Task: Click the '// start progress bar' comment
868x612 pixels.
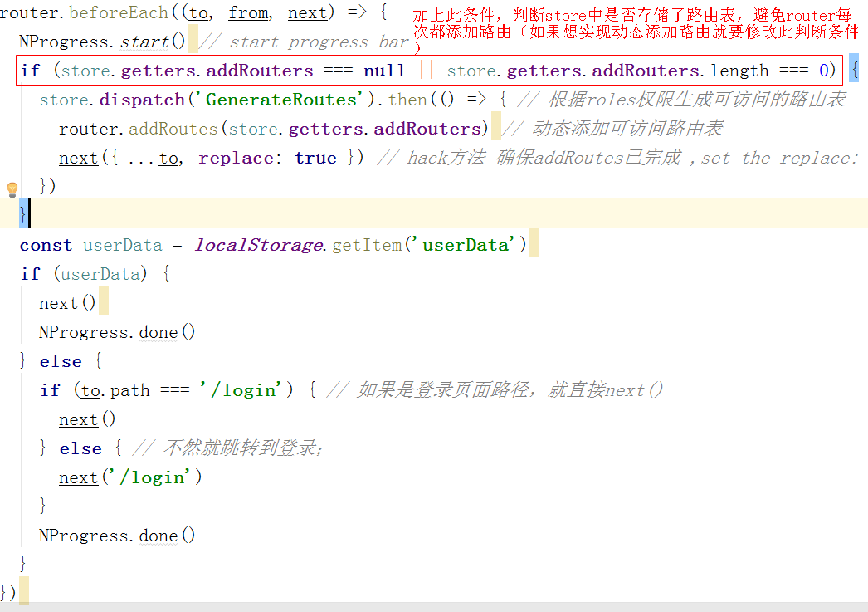Action: [303, 41]
